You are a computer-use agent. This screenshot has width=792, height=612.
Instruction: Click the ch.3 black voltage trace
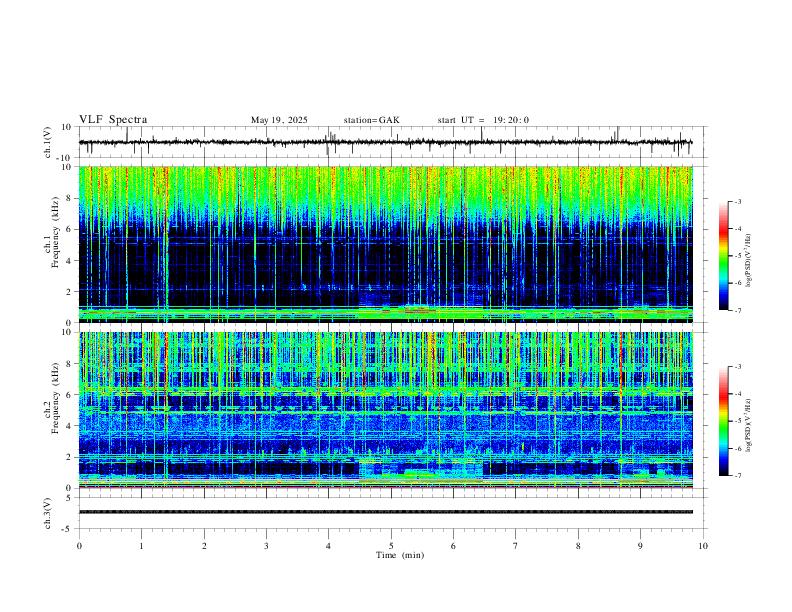click(386, 512)
